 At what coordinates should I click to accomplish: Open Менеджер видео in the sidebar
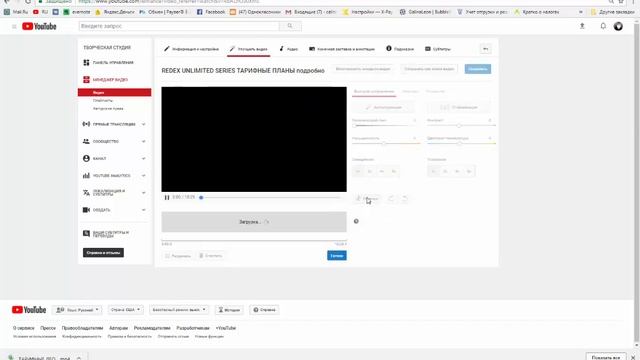point(106,80)
